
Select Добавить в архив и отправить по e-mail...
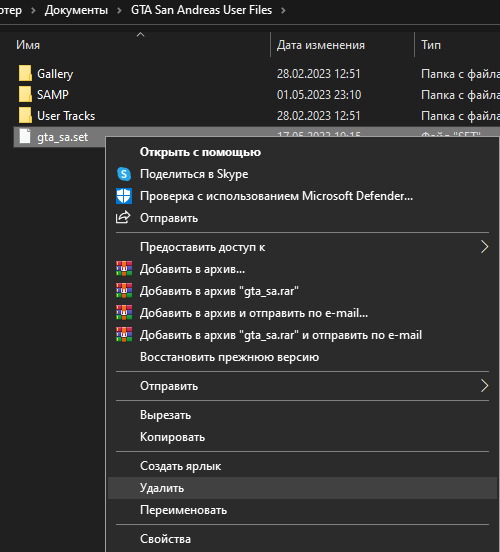302,313
